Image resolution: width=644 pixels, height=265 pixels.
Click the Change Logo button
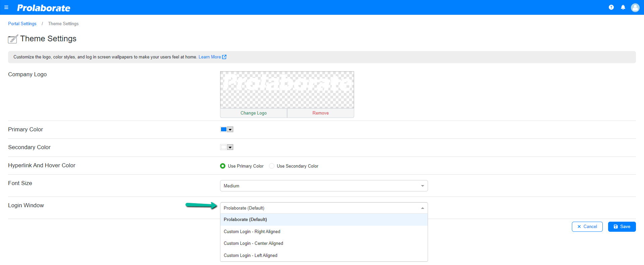tap(254, 113)
